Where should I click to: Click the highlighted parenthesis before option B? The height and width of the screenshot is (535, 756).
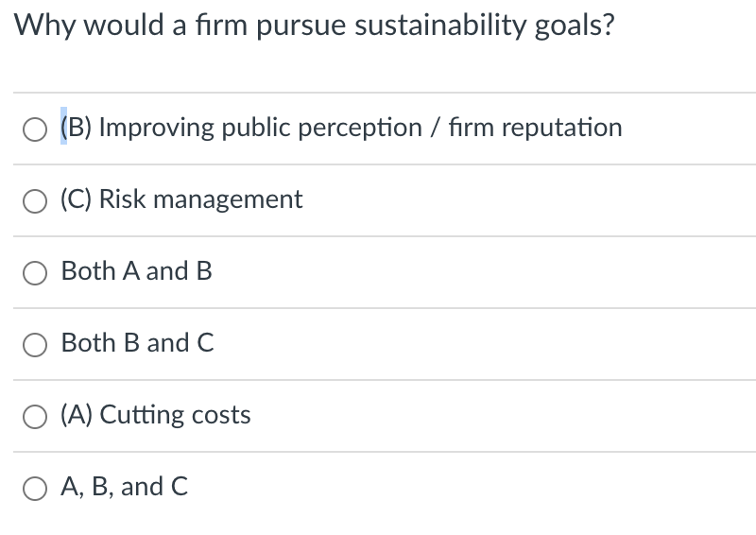64,128
